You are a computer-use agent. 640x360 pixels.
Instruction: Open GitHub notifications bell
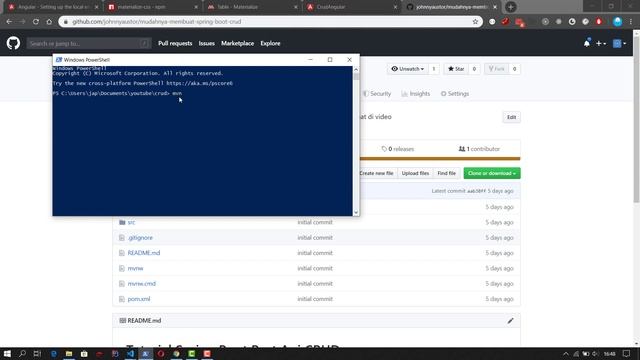(587, 43)
